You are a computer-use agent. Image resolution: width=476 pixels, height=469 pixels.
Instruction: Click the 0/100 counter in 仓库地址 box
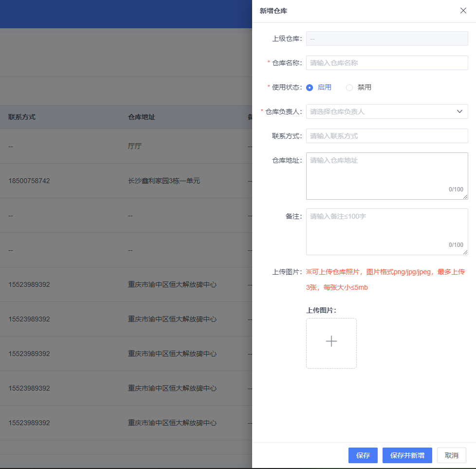pos(456,189)
